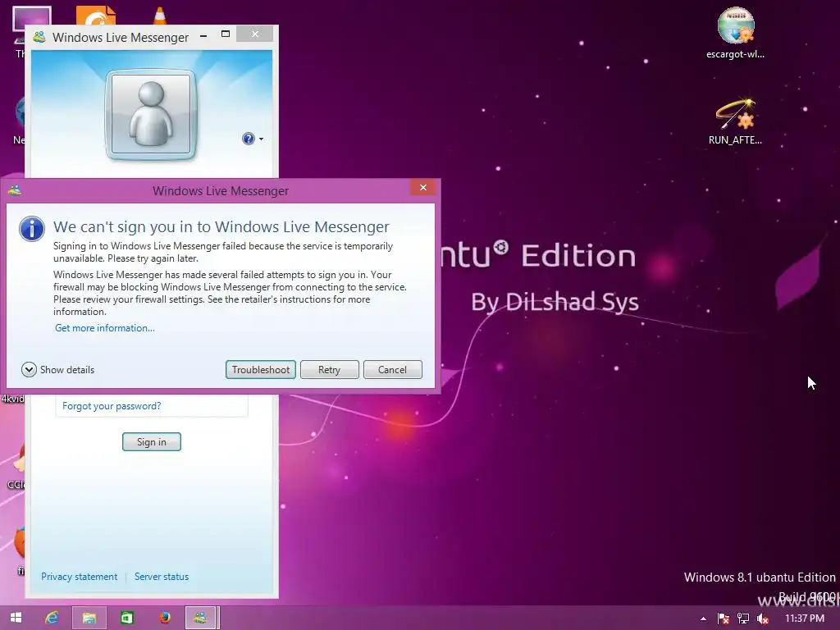Close the error dialog with X
This screenshot has width=840, height=630.
click(423, 188)
